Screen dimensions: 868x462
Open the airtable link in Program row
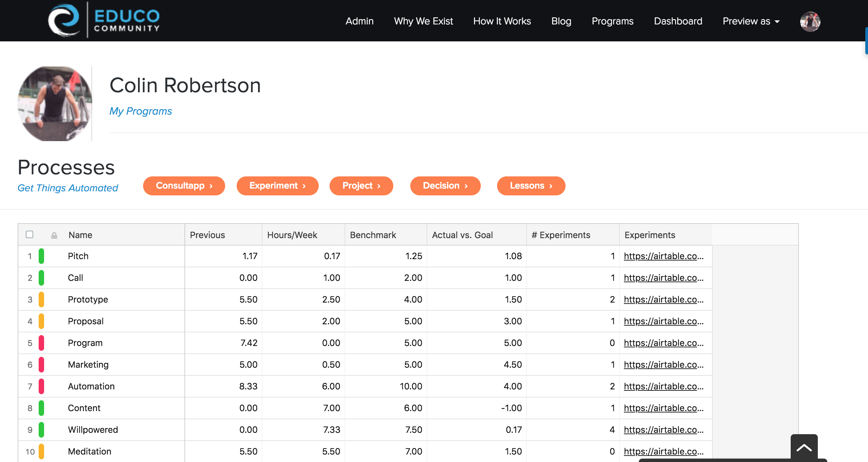(664, 343)
